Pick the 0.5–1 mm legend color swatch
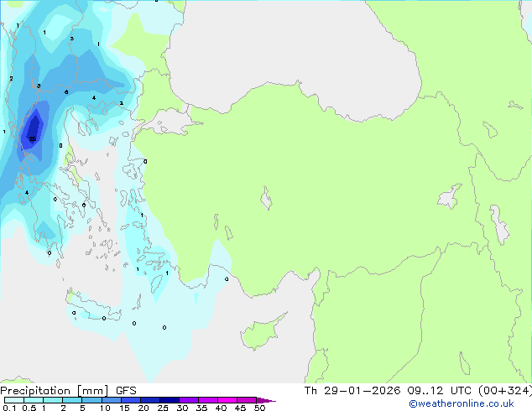 (x=34, y=400)
